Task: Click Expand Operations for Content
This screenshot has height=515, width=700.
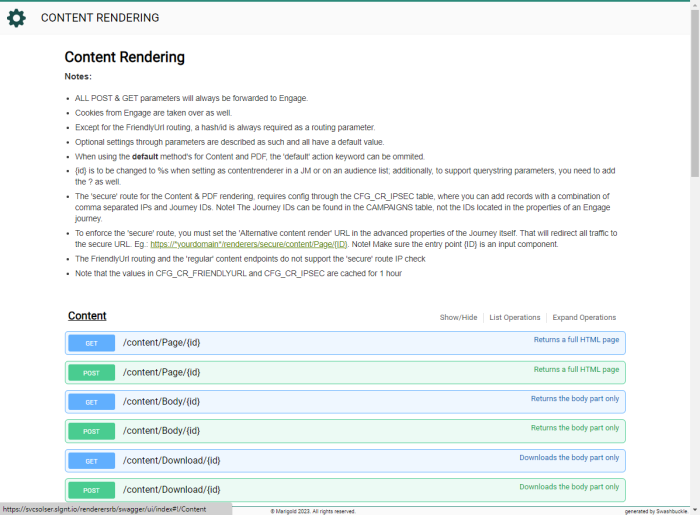Action: [584, 318]
